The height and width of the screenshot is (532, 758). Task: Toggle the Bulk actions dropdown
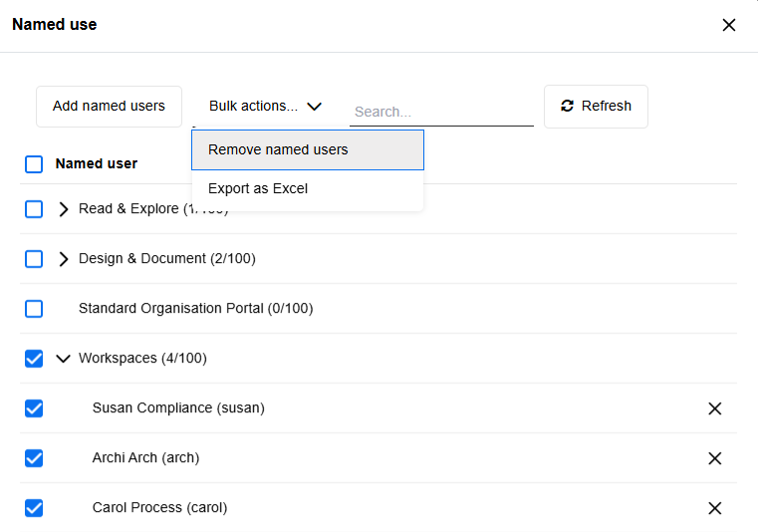tap(265, 107)
